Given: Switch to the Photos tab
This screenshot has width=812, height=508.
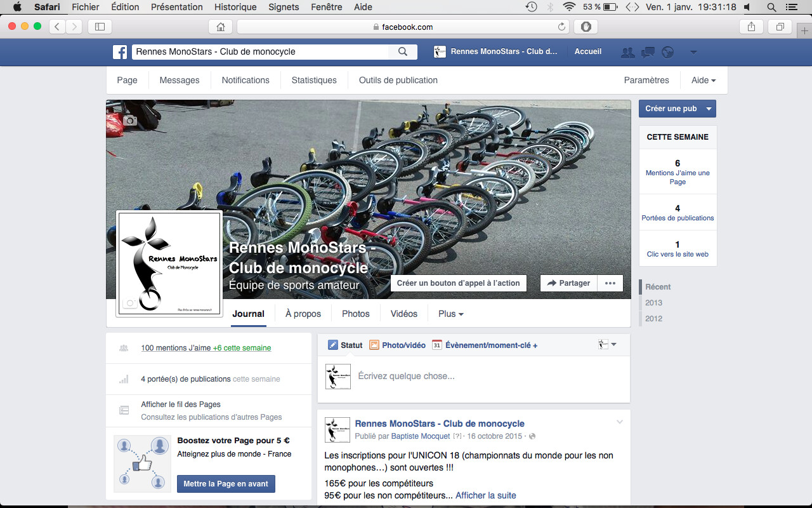Looking at the screenshot, I should [356, 314].
